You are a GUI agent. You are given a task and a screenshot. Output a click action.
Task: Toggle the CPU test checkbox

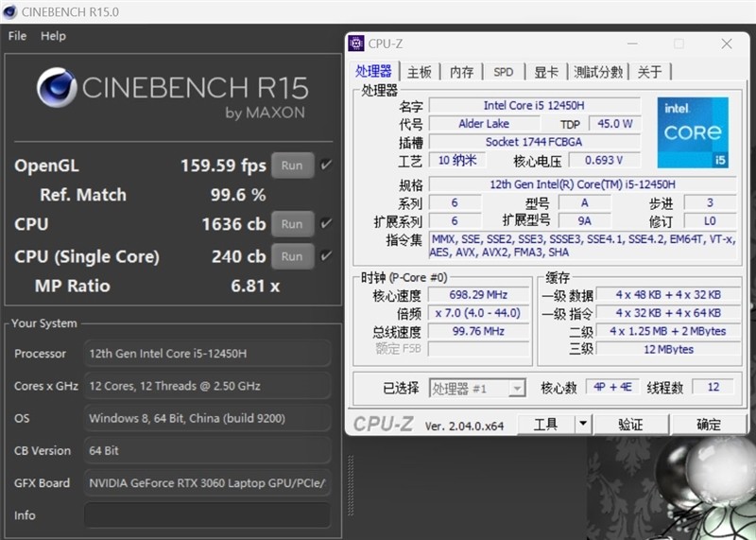pos(326,224)
